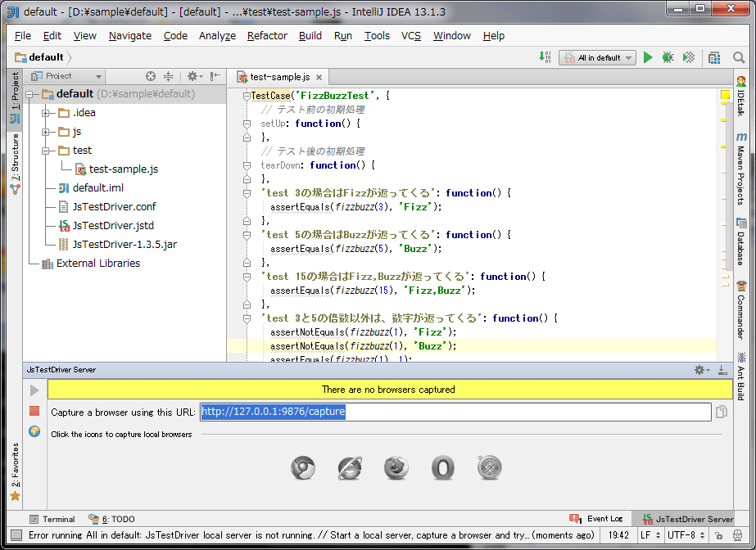Click Scroll from Source target icon
Viewport: 756px width, 550px height.
coord(151,76)
